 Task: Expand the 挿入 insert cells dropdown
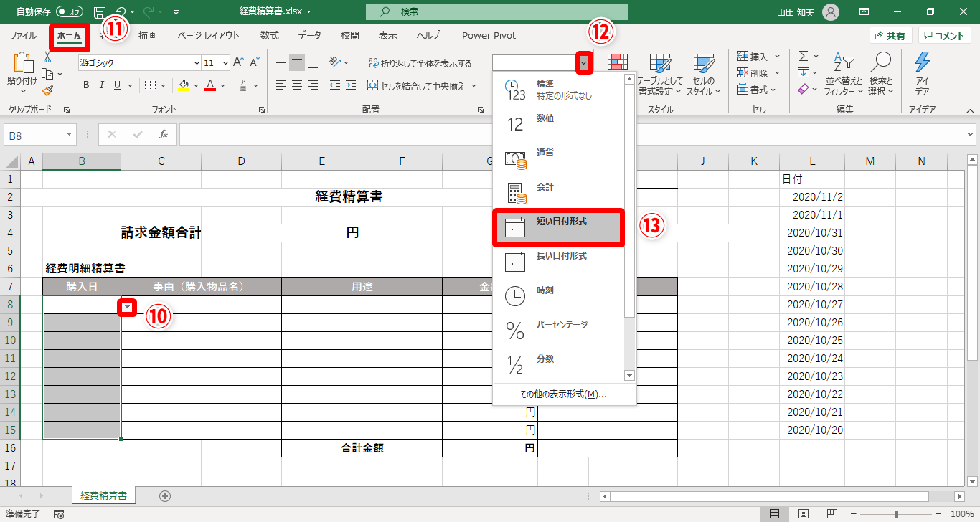[778, 56]
